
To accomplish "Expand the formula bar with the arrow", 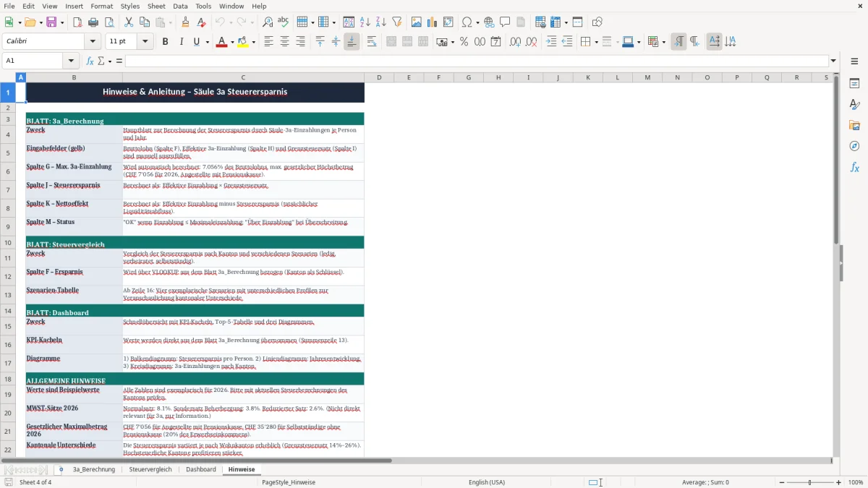I will 833,61.
